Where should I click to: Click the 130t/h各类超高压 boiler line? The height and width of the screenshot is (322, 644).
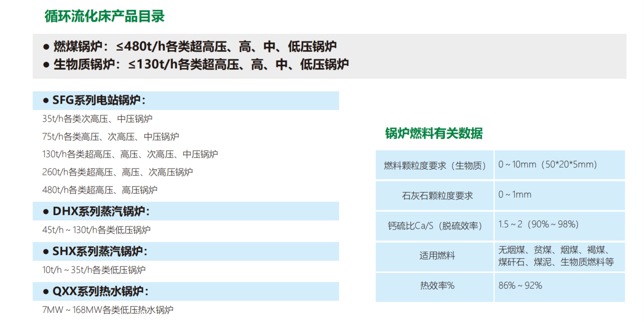pos(130,154)
